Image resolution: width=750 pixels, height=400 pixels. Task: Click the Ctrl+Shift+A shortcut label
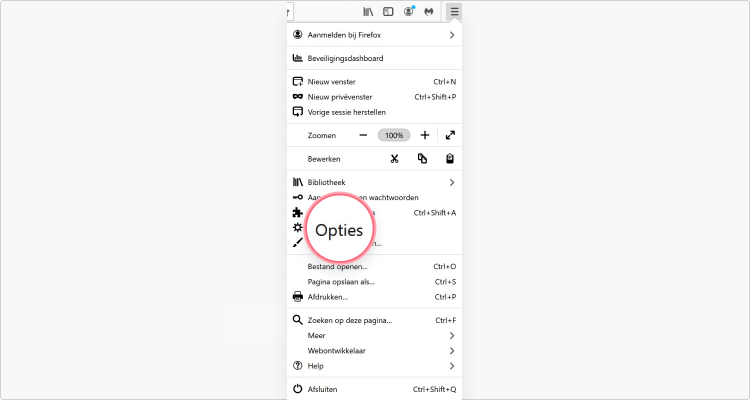coord(435,213)
